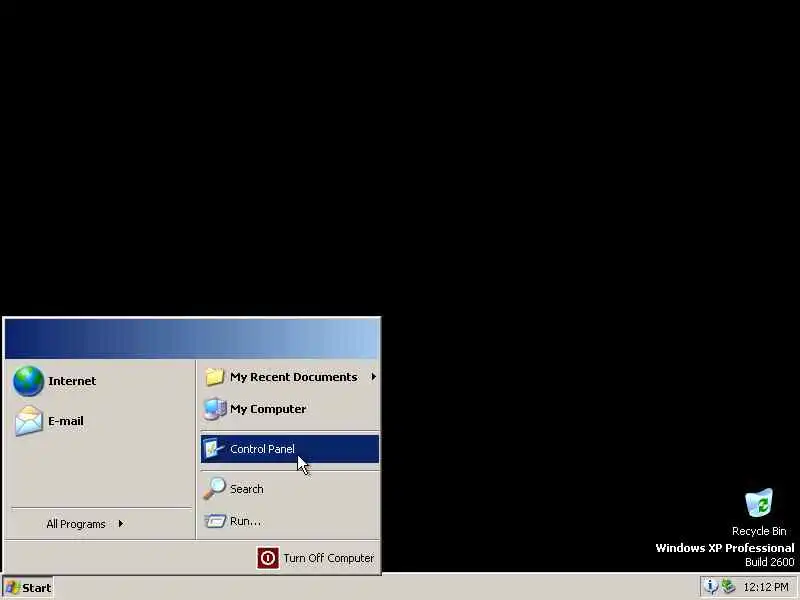Open My Computer from Start menu
The image size is (800, 600).
click(x=290, y=409)
